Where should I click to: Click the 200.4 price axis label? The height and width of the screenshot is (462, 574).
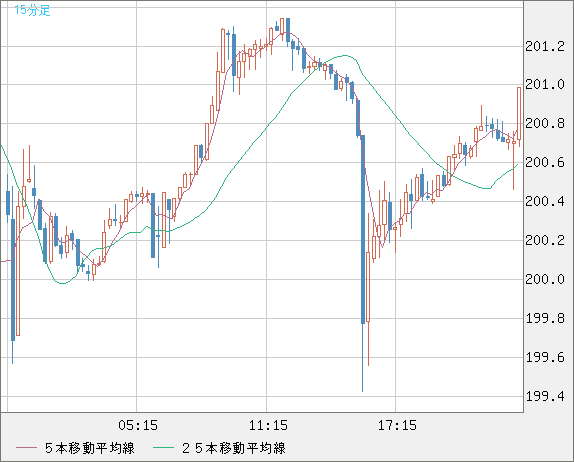point(545,201)
